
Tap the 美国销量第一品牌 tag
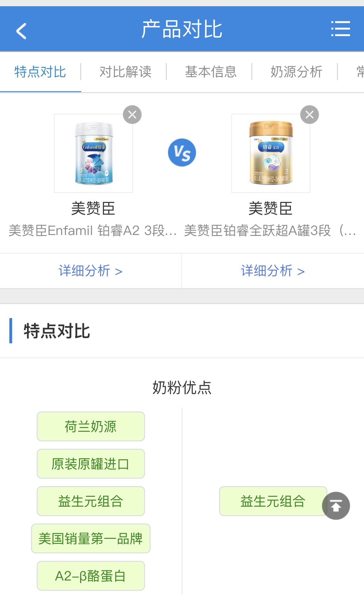(x=91, y=538)
